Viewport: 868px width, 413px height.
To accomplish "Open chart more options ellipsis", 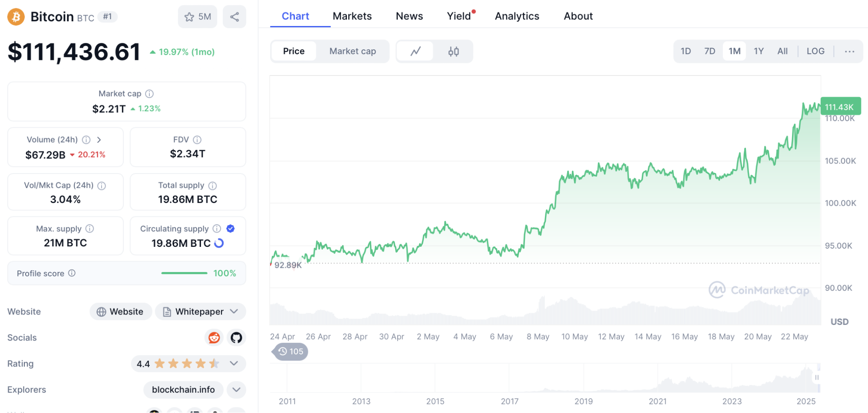I will pyautogui.click(x=849, y=52).
